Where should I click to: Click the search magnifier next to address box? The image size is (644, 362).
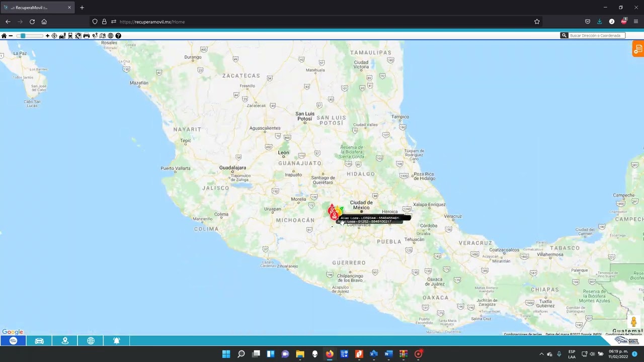pyautogui.click(x=564, y=36)
